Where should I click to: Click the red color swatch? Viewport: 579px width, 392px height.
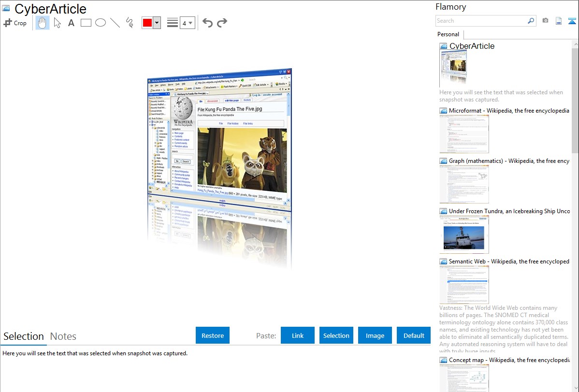pyautogui.click(x=147, y=23)
